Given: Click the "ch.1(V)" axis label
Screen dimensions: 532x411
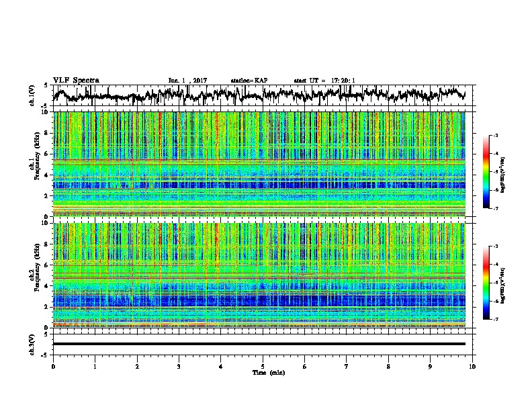Looking at the screenshot, I should pyautogui.click(x=32, y=95).
